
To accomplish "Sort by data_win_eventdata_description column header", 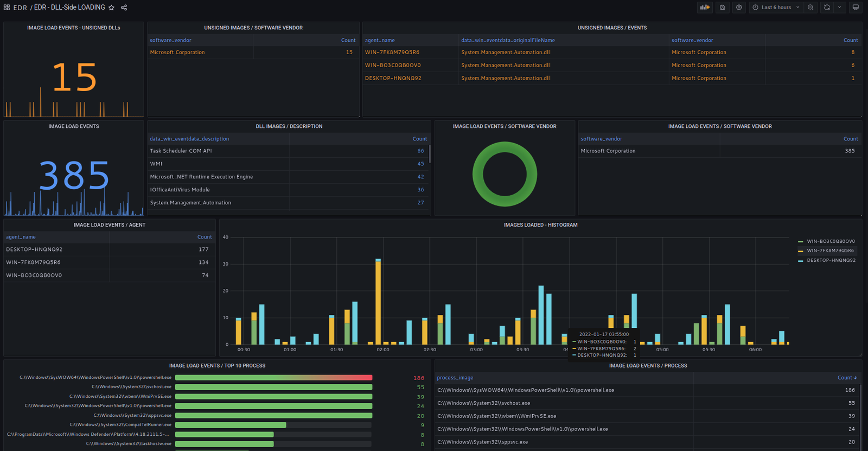I will (189, 139).
